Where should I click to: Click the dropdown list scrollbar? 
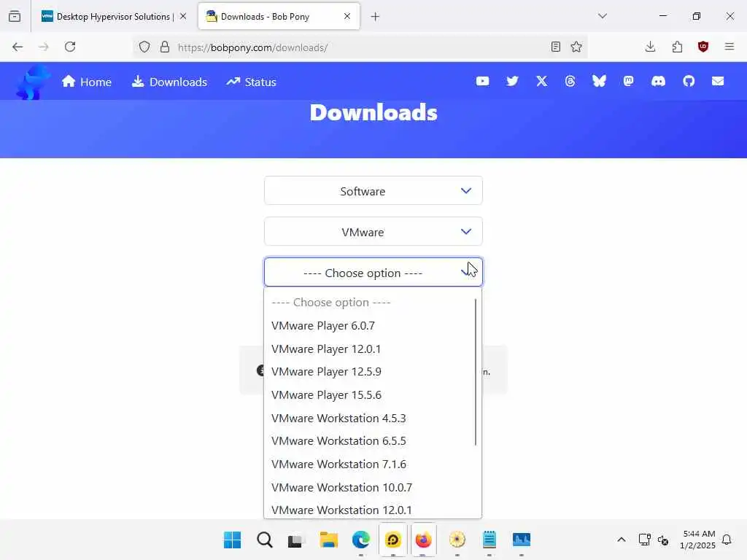[476, 373]
